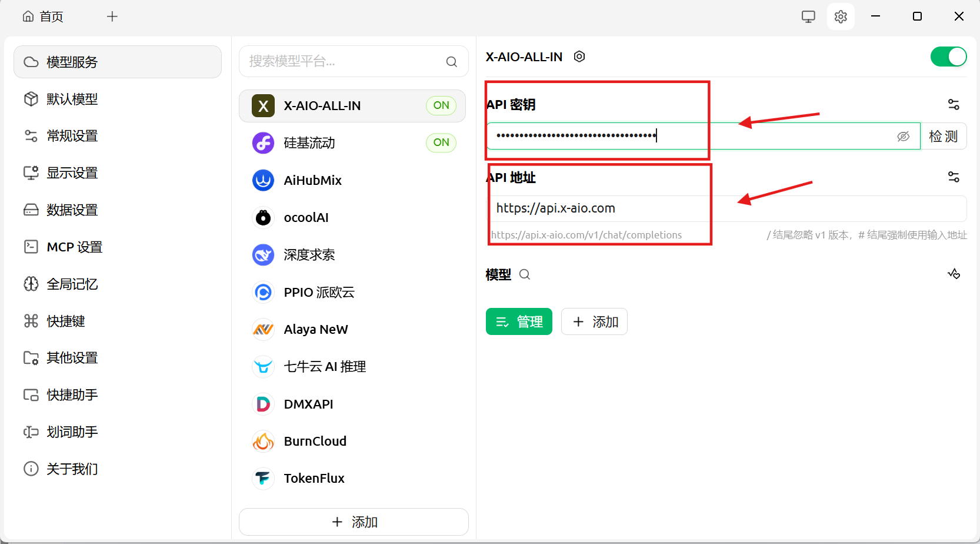Click the 关于我们 info icon

click(x=31, y=469)
